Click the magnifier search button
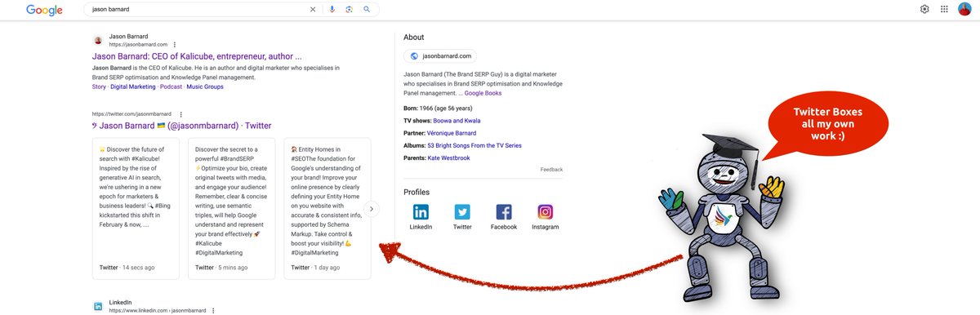 (x=367, y=9)
